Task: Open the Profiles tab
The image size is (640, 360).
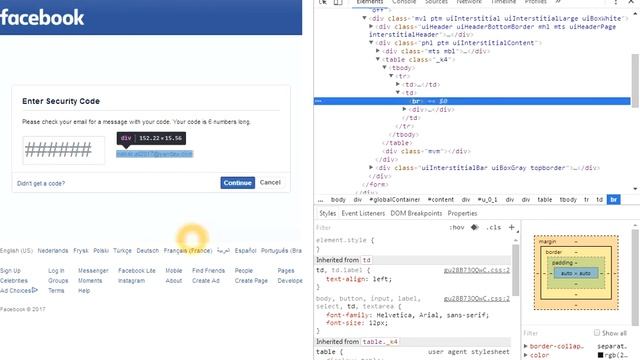Action: coord(536,2)
